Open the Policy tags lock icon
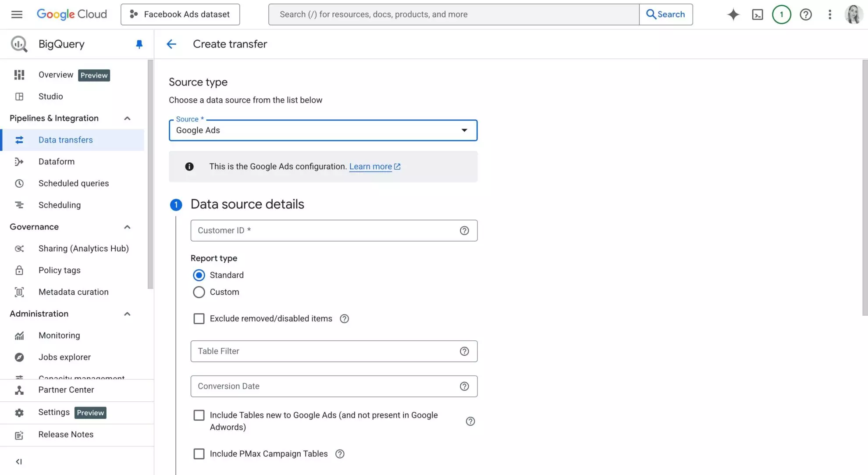 19,270
